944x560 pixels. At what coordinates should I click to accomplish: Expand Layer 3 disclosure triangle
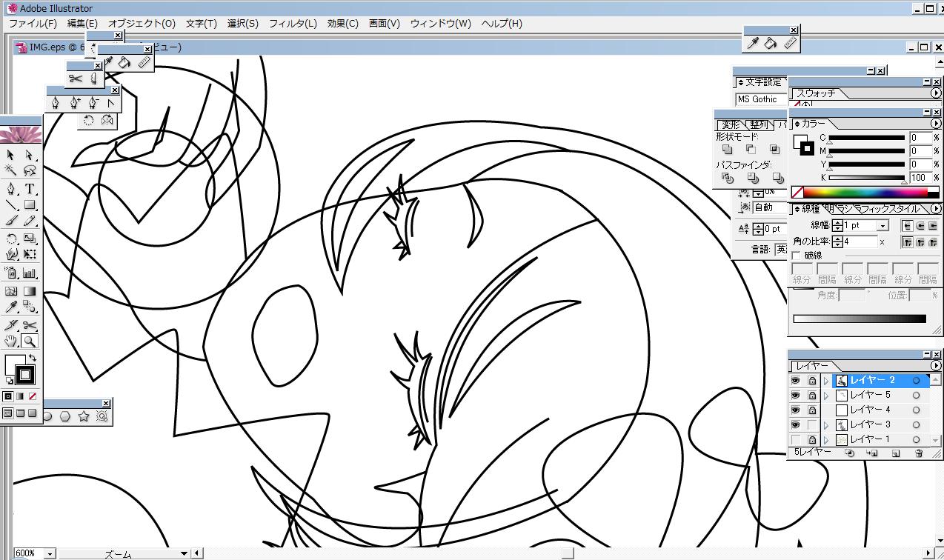(x=826, y=425)
